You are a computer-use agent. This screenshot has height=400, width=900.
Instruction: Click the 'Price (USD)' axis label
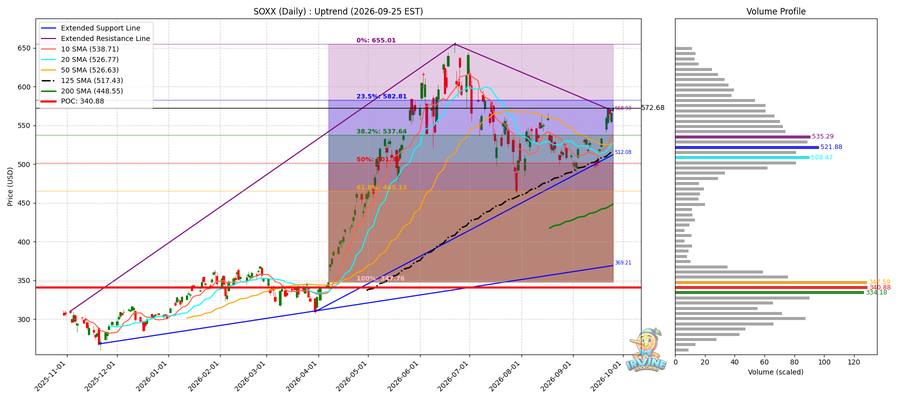click(x=10, y=186)
